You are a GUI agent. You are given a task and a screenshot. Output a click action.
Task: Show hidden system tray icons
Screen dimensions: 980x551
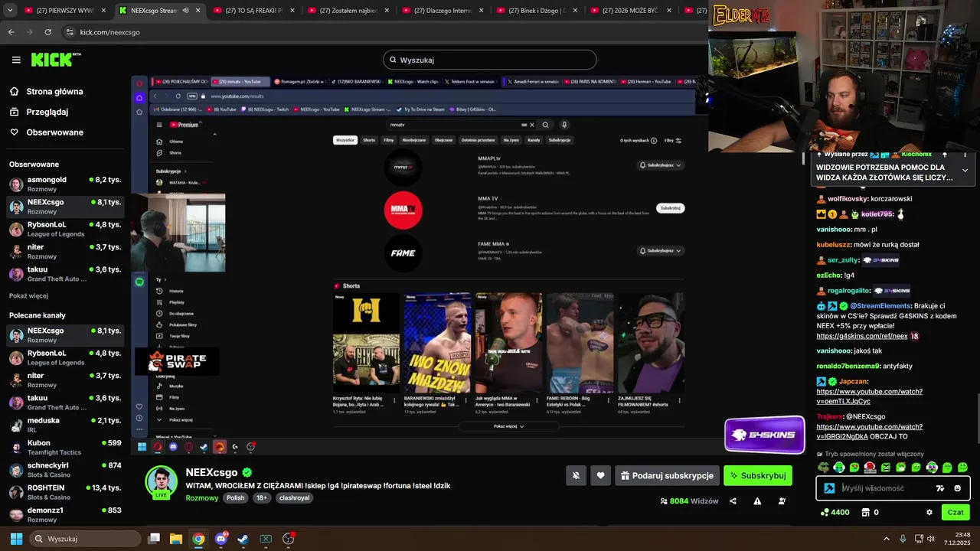[x=887, y=539]
